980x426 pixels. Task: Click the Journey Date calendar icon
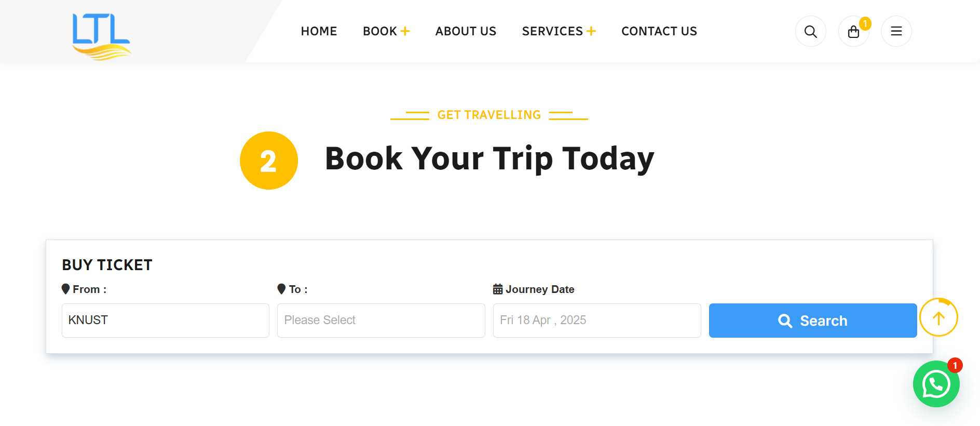[x=498, y=289]
